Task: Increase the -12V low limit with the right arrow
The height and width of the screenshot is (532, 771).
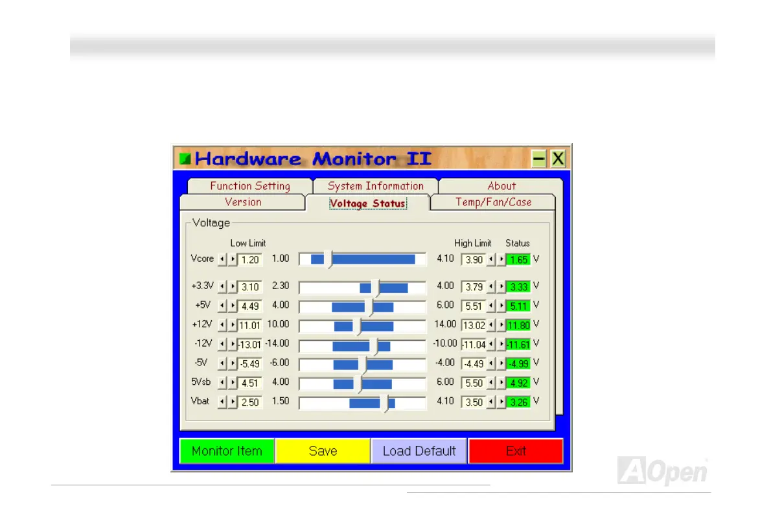Action: click(x=233, y=344)
